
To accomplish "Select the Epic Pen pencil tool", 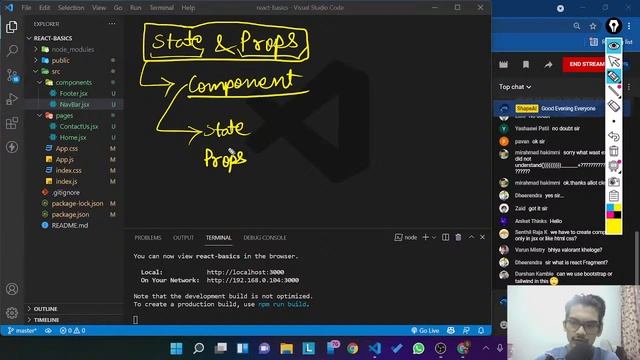I will pos(614,91).
